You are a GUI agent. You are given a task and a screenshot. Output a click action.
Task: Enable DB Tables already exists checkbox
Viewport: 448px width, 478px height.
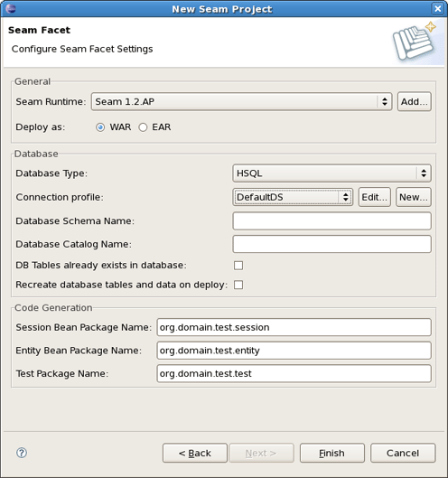point(238,266)
